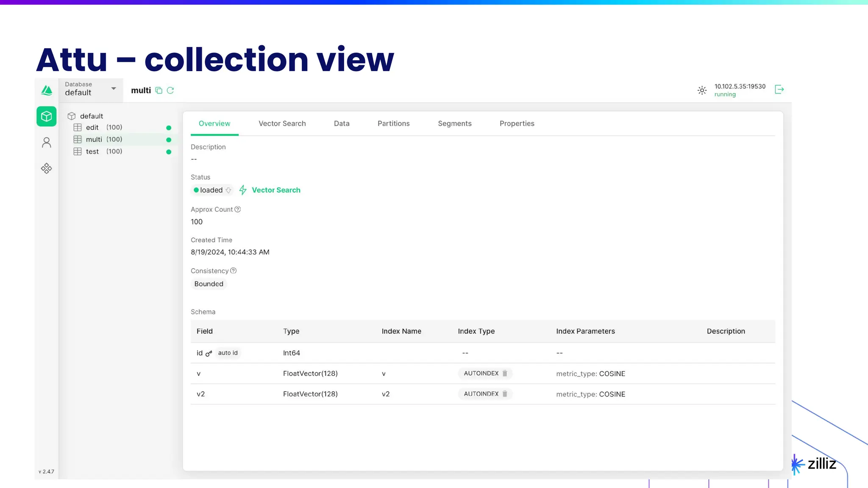Click the Approx Count help icon
868x488 pixels.
238,210
